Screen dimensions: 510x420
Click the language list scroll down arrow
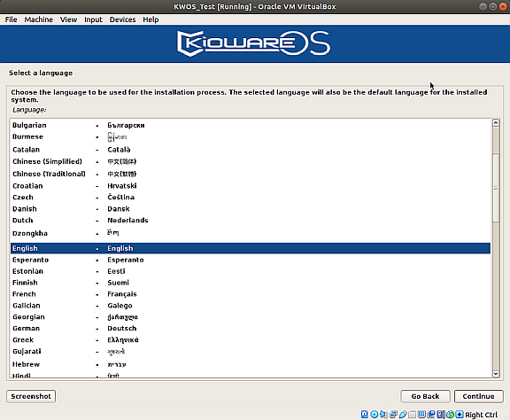click(496, 374)
